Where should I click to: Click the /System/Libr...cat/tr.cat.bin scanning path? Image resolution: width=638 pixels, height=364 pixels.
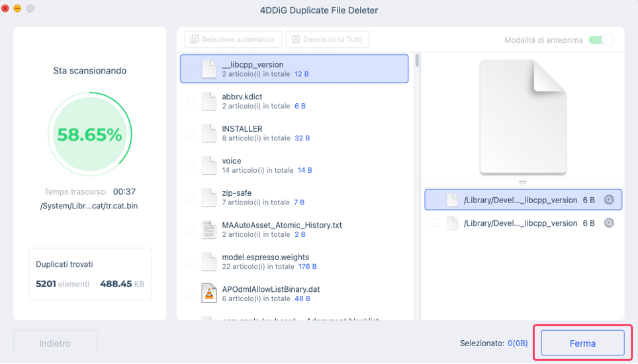pos(89,206)
